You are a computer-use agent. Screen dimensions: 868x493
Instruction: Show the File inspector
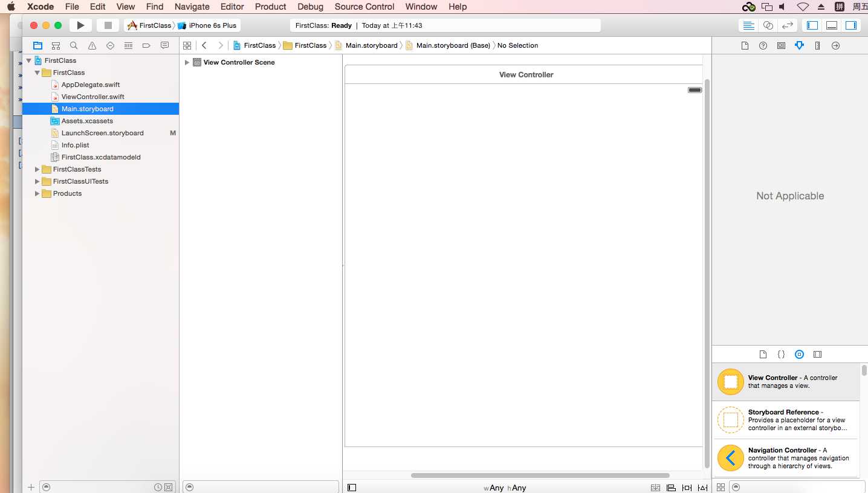point(745,45)
